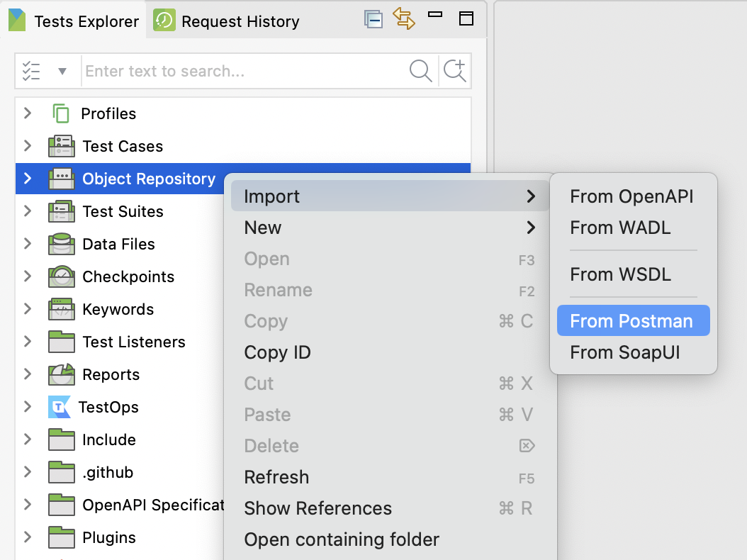
Task: Expand the Data Files node
Action: [26, 244]
